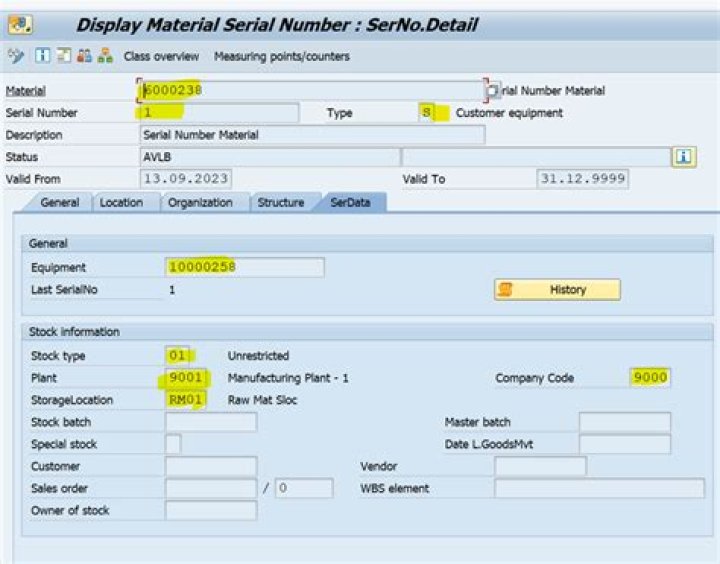Open the Organization tab
Image resolution: width=720 pixels, height=564 pixels.
coord(200,203)
